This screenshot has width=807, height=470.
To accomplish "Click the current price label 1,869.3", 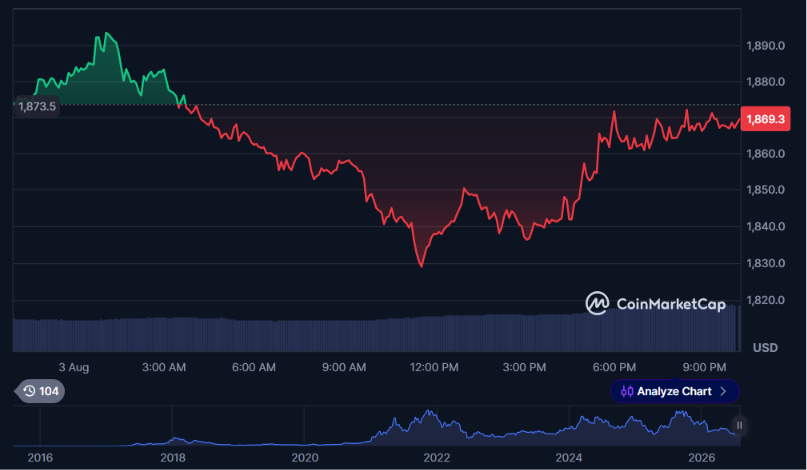I will [765, 119].
